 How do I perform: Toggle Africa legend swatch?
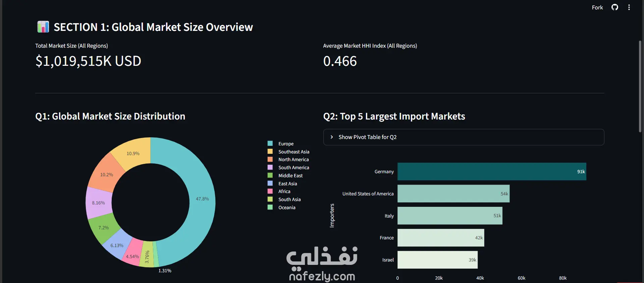coord(270,191)
